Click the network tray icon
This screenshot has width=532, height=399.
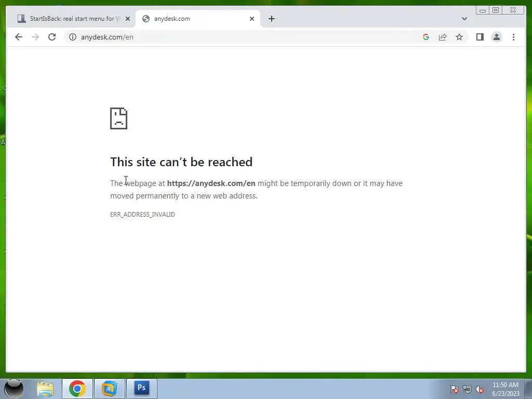[467, 389]
